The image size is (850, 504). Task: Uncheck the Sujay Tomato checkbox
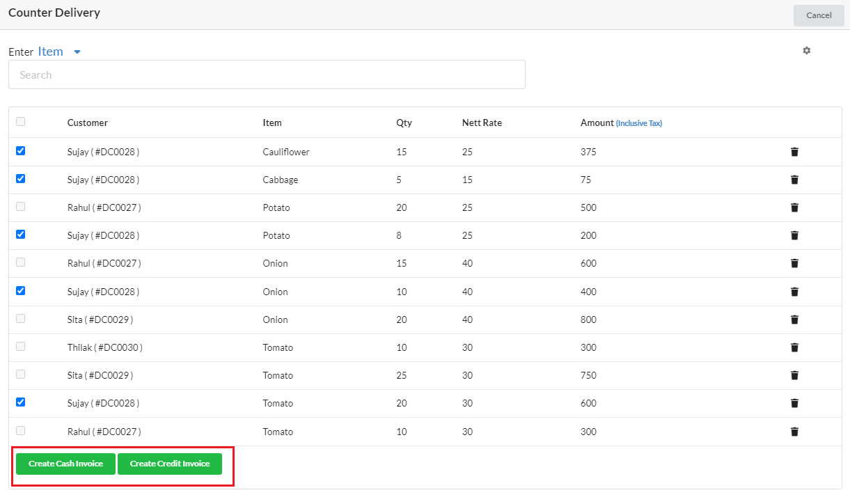point(21,402)
